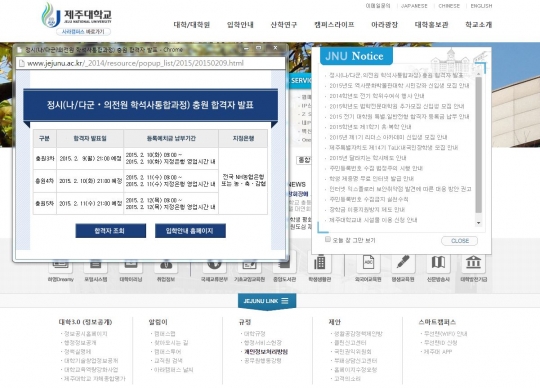Click the 캠퍼스맵 footer link
This screenshot has width=540, height=388.
coord(165,334)
